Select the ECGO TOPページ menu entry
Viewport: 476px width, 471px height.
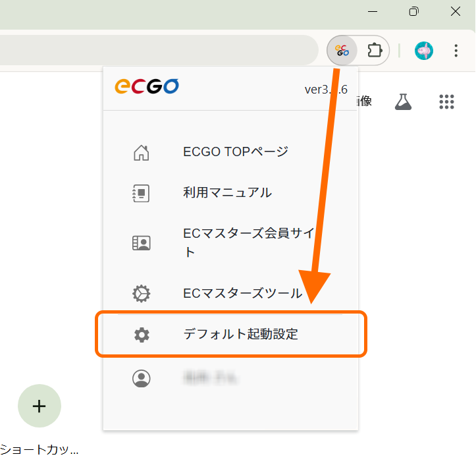(236, 152)
